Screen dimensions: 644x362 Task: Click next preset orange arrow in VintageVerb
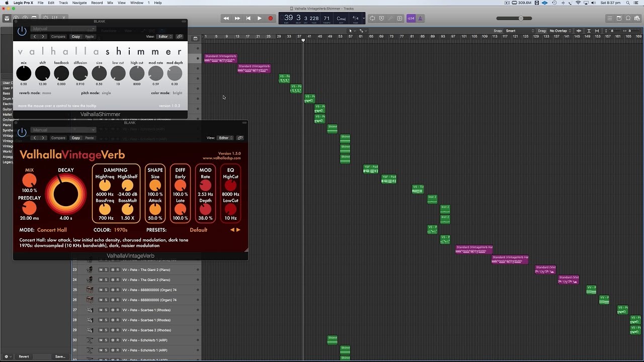pyautogui.click(x=238, y=230)
